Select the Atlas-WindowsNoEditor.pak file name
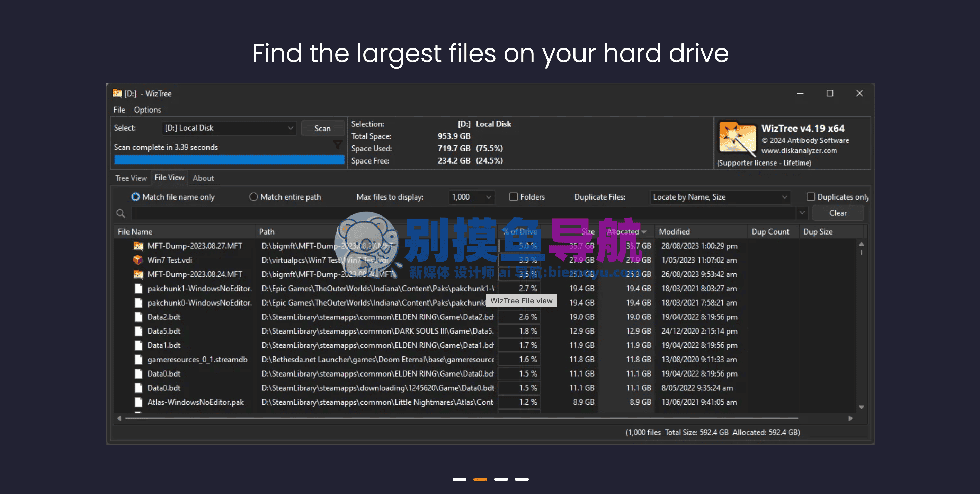 pos(196,402)
